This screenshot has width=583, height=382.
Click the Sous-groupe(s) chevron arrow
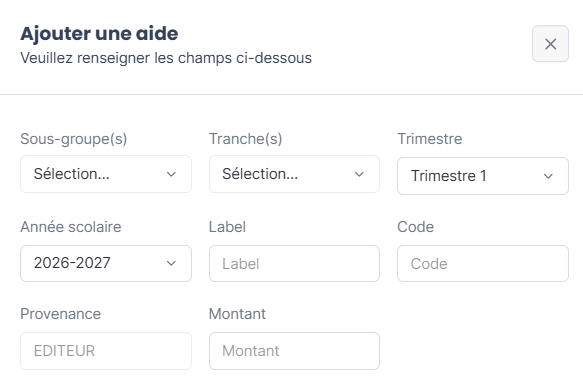point(171,174)
